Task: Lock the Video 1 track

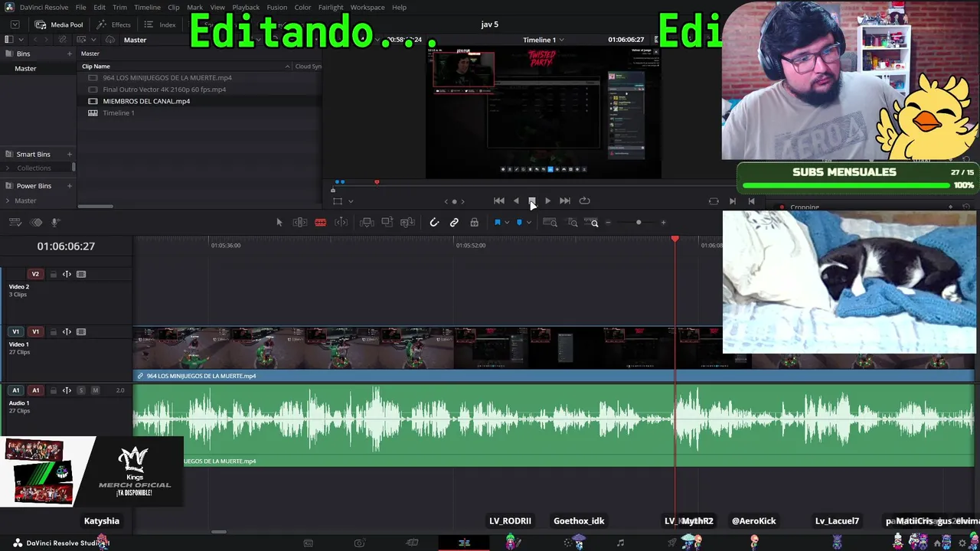Action: [53, 332]
